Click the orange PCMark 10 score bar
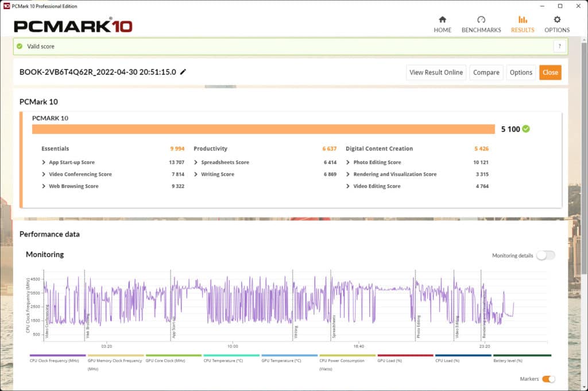Viewport: 588px width, 391px height. coord(263,129)
